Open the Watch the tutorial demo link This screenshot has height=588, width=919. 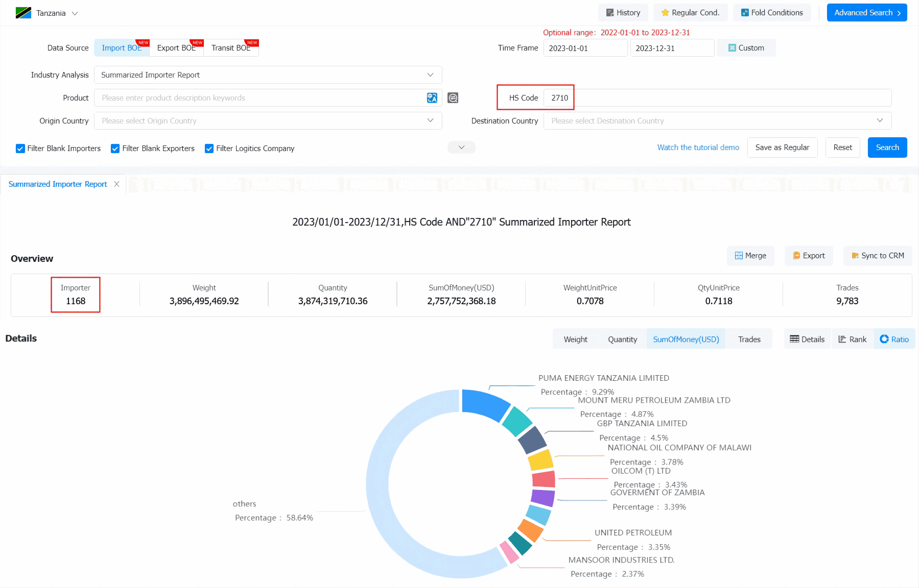[698, 148]
